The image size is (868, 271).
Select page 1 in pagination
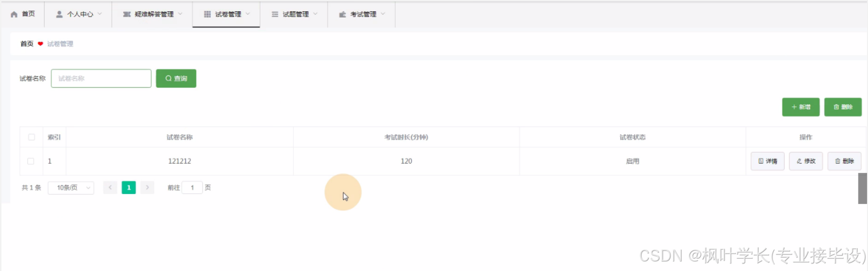(x=129, y=188)
